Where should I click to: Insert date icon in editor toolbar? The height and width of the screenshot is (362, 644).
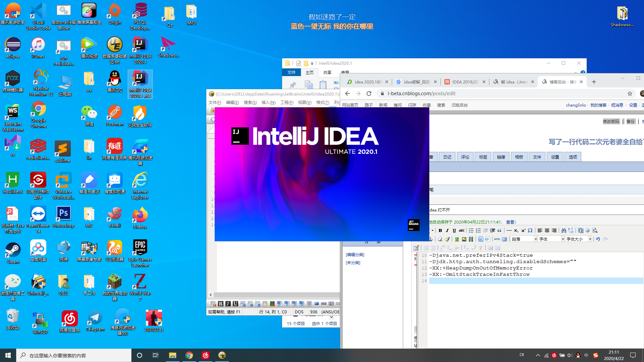coord(581,230)
